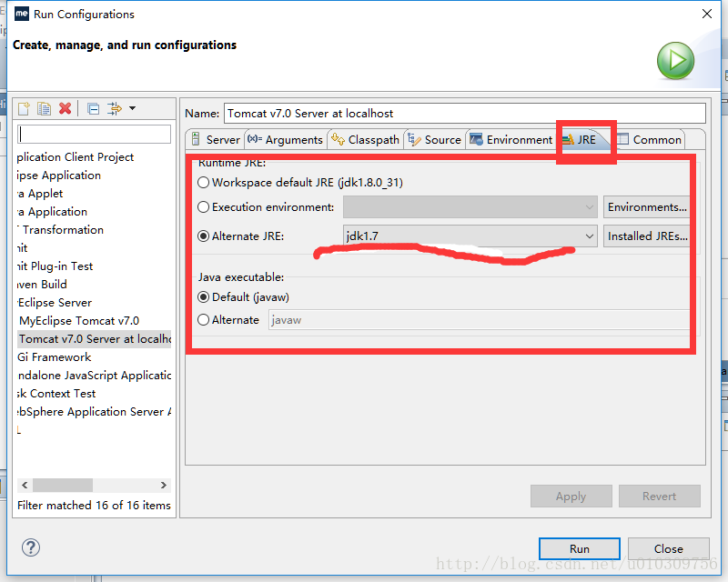Click the scroll right arrow in list

point(164,485)
